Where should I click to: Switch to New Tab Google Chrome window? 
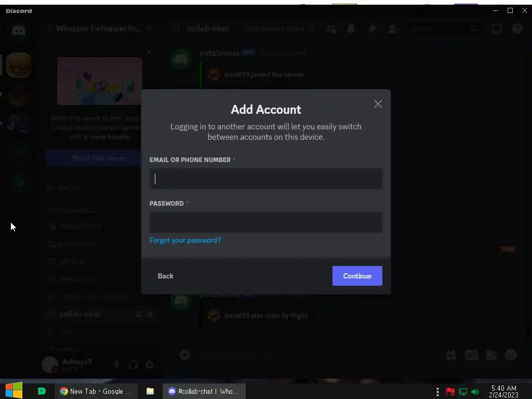[96, 391]
